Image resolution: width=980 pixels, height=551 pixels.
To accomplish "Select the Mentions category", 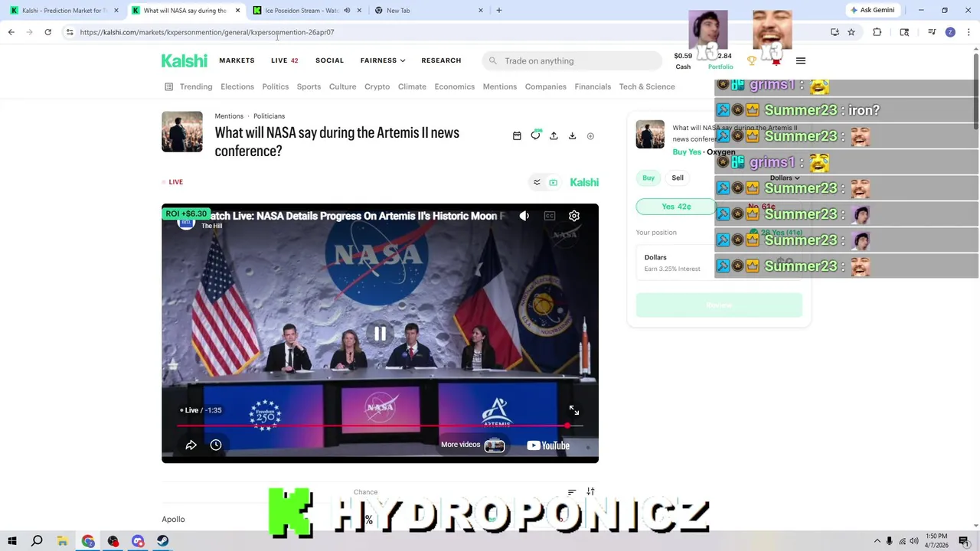I will pyautogui.click(x=500, y=86).
